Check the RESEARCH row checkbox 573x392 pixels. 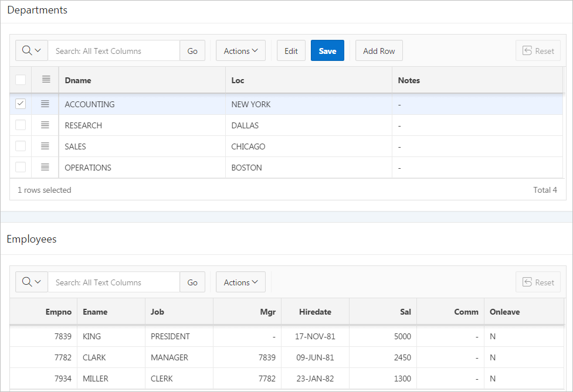[21, 125]
